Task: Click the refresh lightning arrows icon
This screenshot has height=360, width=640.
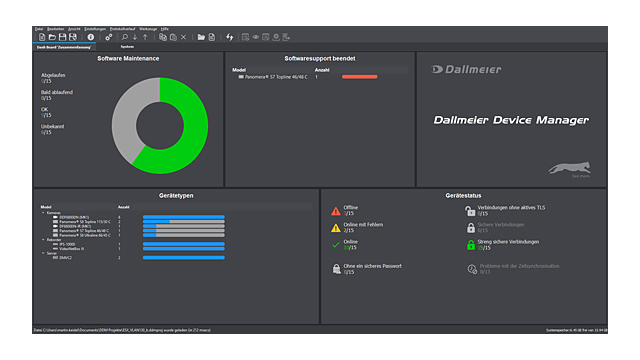Action: (x=229, y=37)
